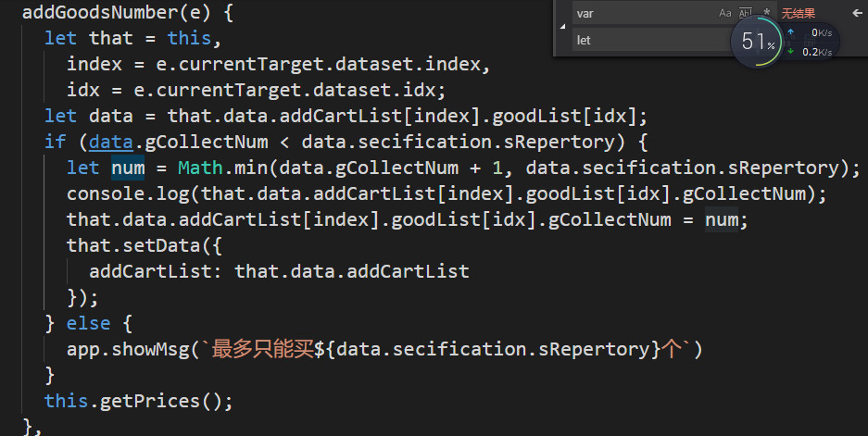The width and height of the screenshot is (868, 436).
Task: Click the download speed arrow indicator
Action: point(790,52)
